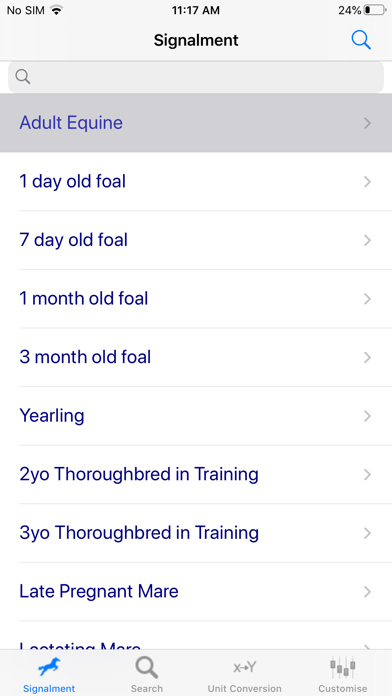Select Signalment tab label
Viewport: 392px width, 696px height.
(49, 688)
